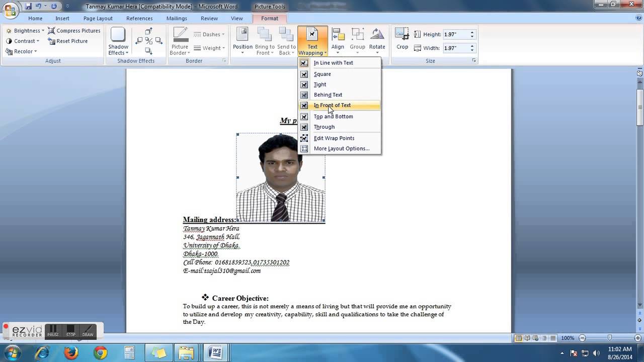Switch to the References tab
The width and height of the screenshot is (644, 362).
click(139, 18)
